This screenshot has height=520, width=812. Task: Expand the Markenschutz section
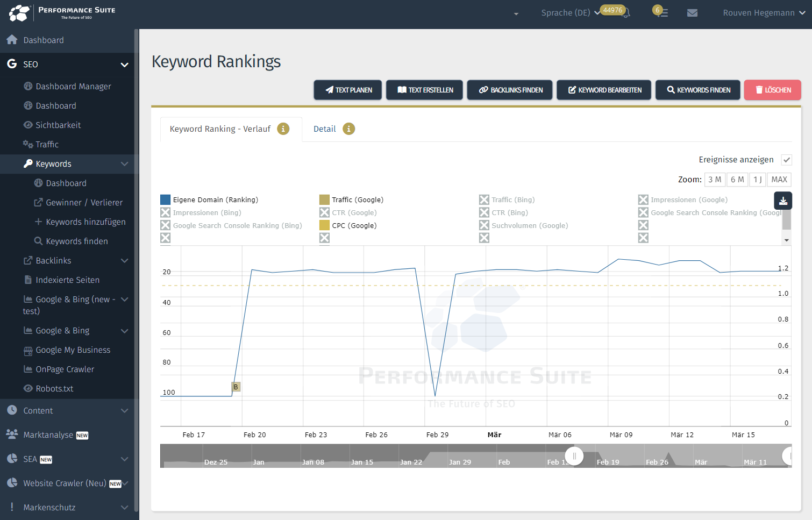coord(124,507)
